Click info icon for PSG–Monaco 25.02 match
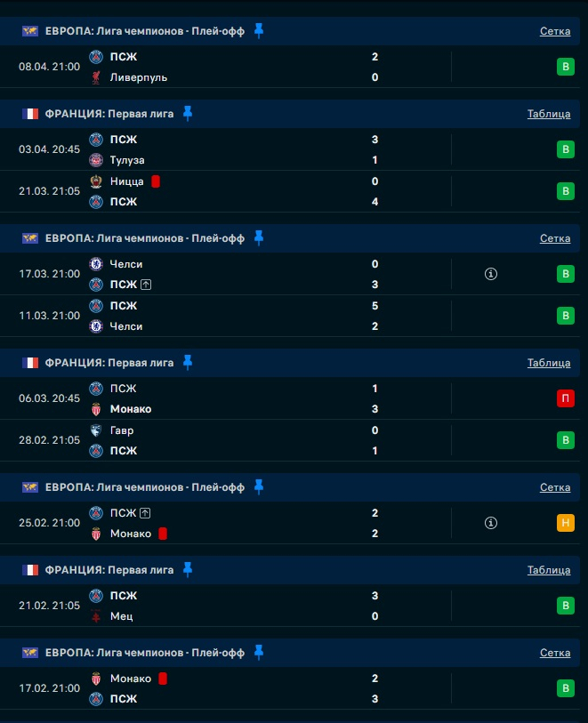Image resolution: width=588 pixels, height=723 pixels. click(x=490, y=523)
